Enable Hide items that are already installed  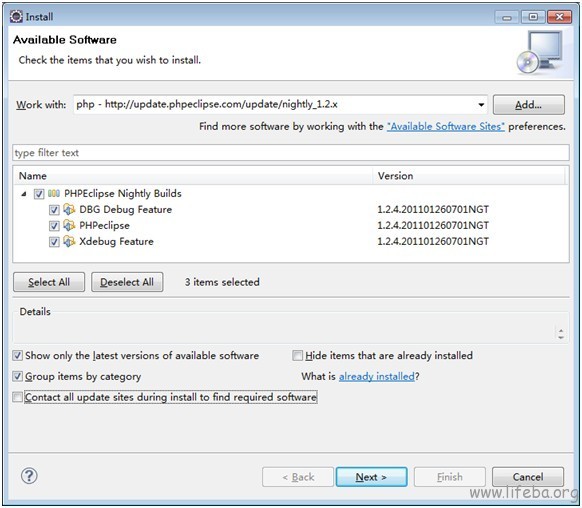click(x=297, y=355)
